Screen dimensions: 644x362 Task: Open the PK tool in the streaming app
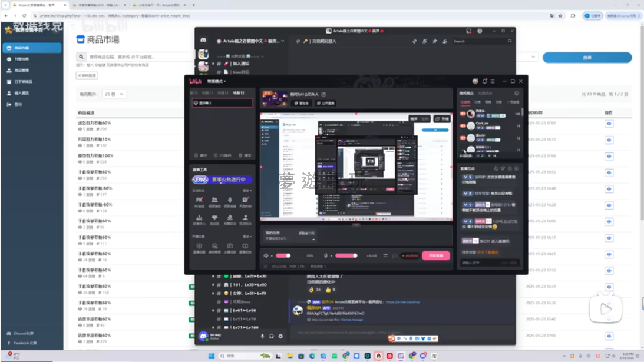(x=199, y=200)
